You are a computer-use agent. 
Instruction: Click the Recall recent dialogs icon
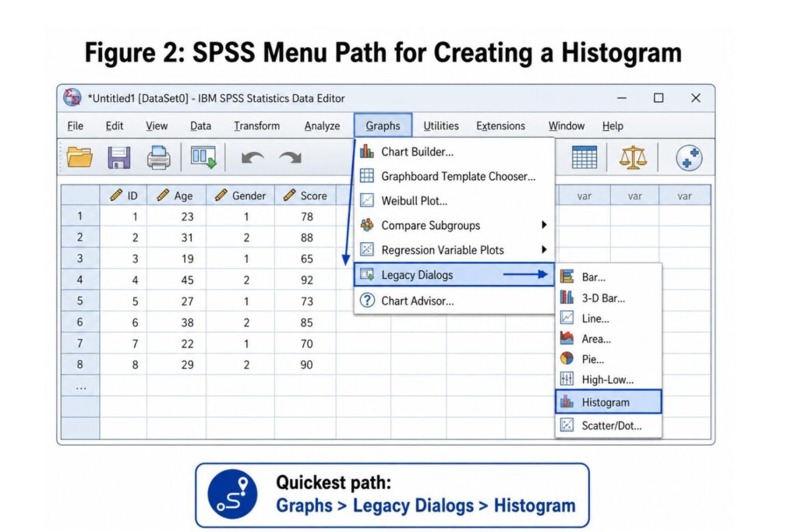click(203, 157)
